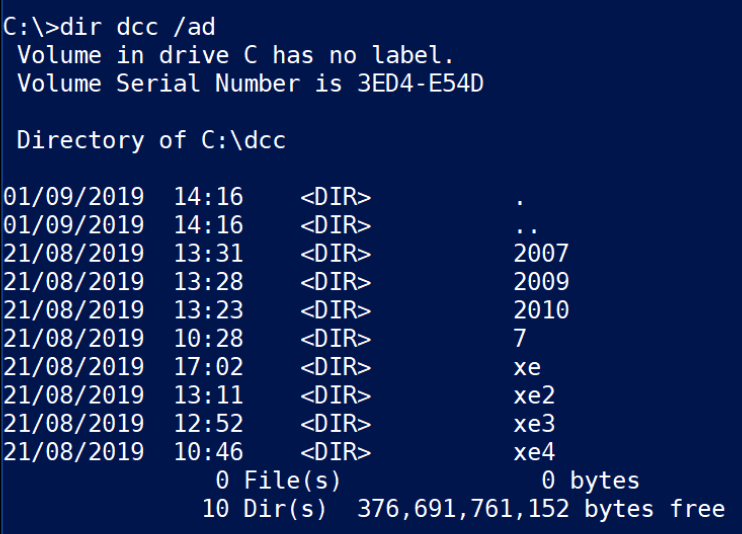Image resolution: width=742 pixels, height=534 pixels.
Task: Click the directory named 7
Action: point(520,339)
